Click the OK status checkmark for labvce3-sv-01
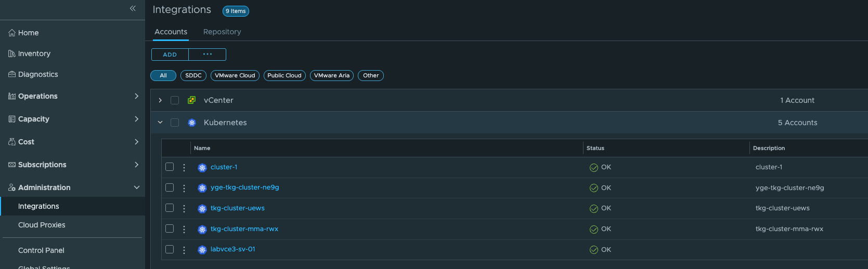 tap(594, 250)
